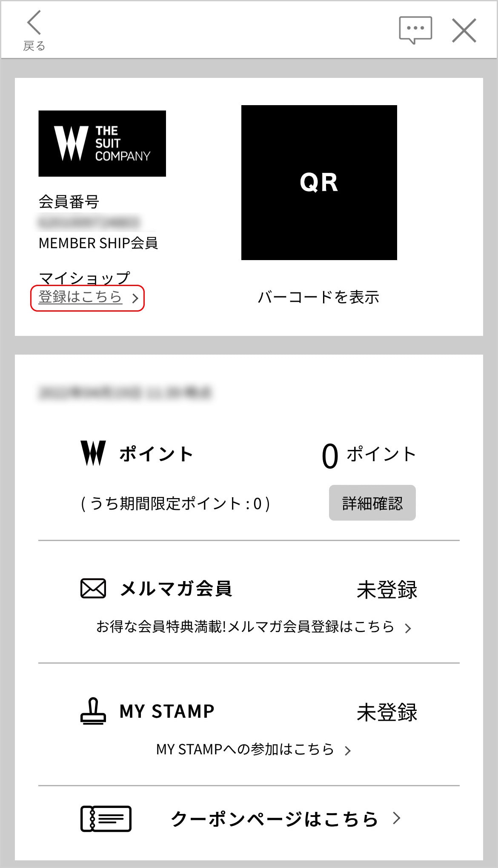
Task: Tap THE SUIT COMPANY logo card
Action: pos(102,143)
